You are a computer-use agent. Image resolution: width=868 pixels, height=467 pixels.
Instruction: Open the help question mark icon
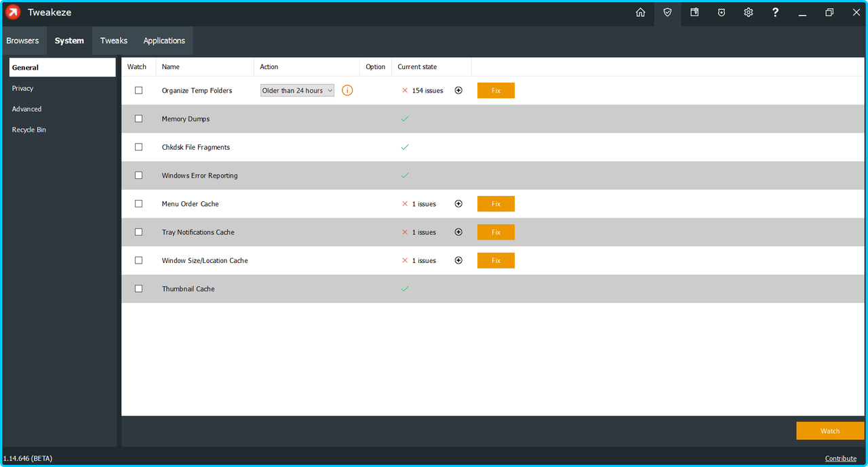(775, 12)
